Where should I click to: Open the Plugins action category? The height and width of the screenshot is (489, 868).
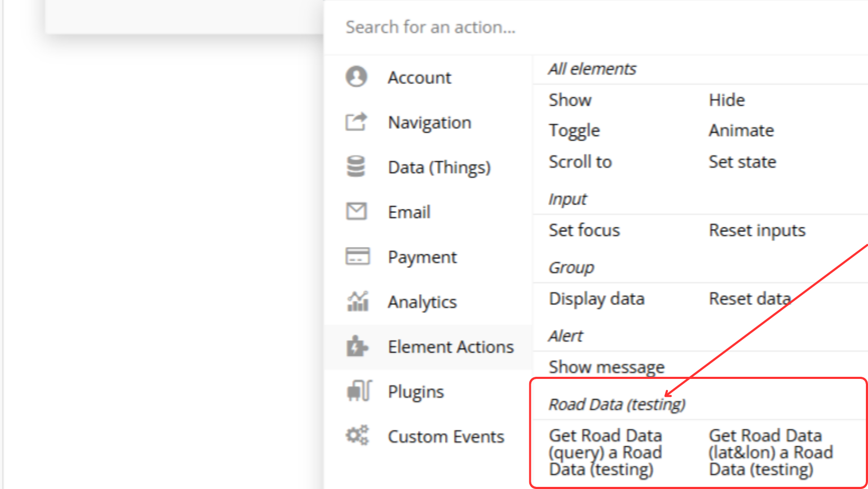point(415,392)
